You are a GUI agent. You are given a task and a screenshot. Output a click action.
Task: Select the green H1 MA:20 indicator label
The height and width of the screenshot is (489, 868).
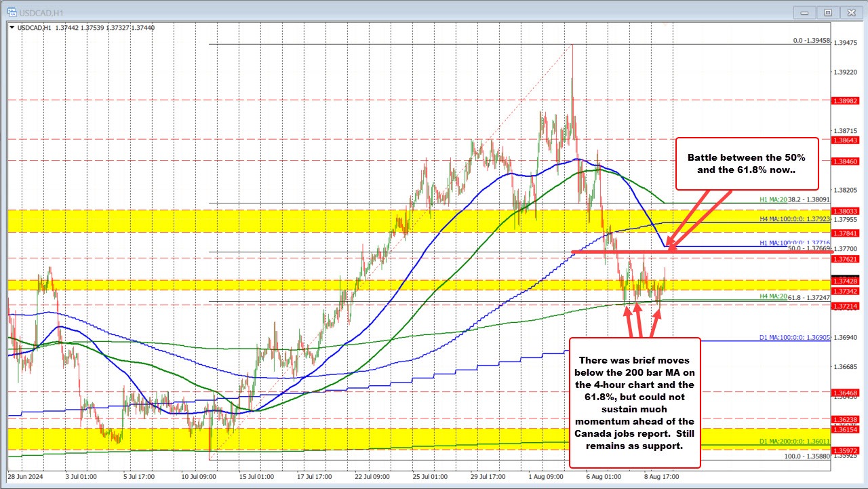point(773,200)
